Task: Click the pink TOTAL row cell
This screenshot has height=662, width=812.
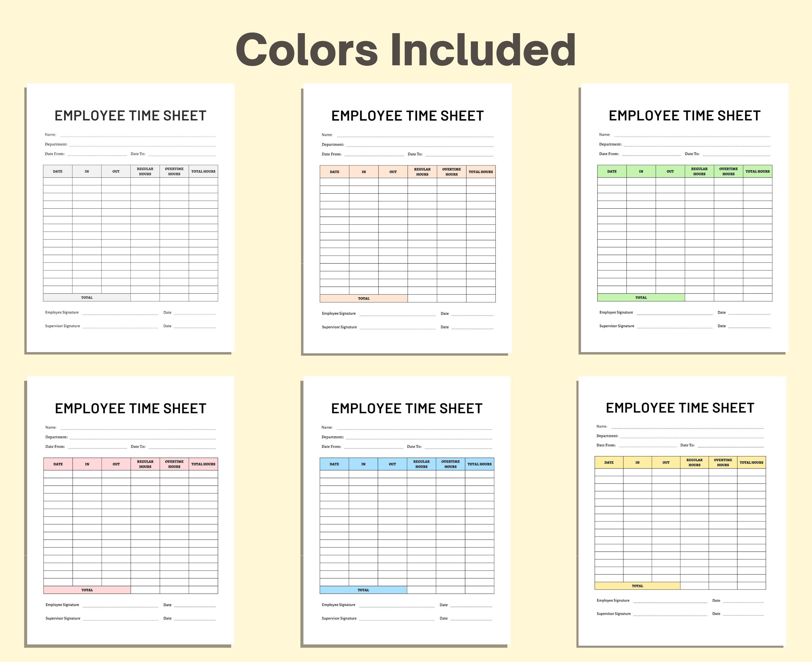Action: pos(87,590)
